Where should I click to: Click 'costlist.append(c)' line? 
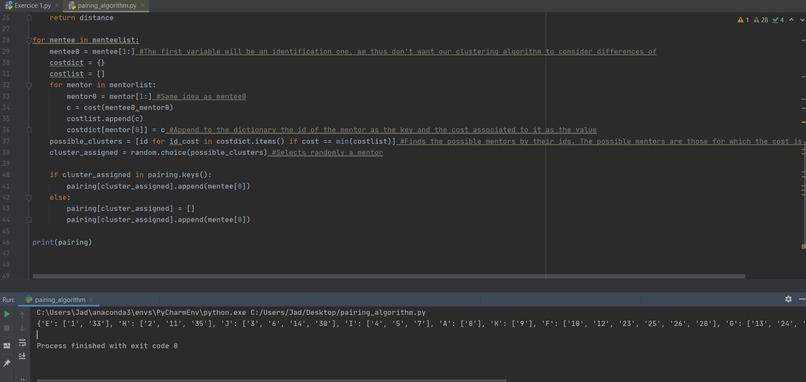click(x=105, y=119)
